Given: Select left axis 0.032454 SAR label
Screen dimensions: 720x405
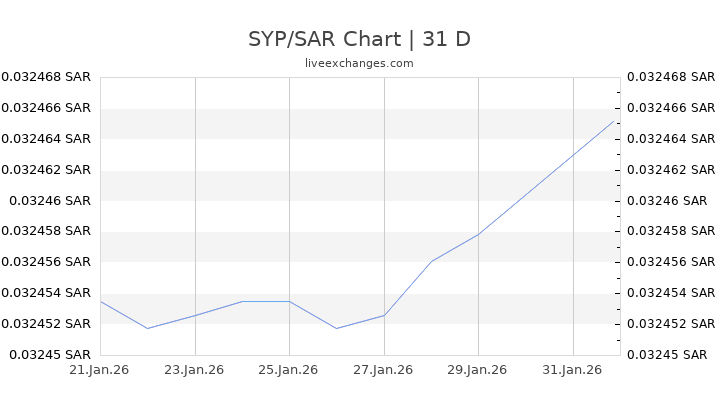Looking at the screenshot, I should click(x=46, y=293).
